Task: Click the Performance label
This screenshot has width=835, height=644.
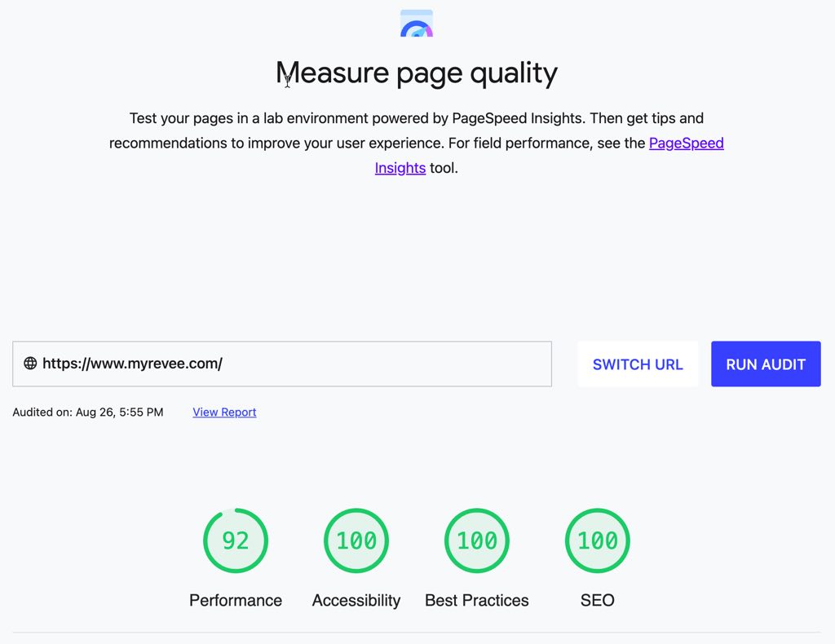Action: pos(236,600)
